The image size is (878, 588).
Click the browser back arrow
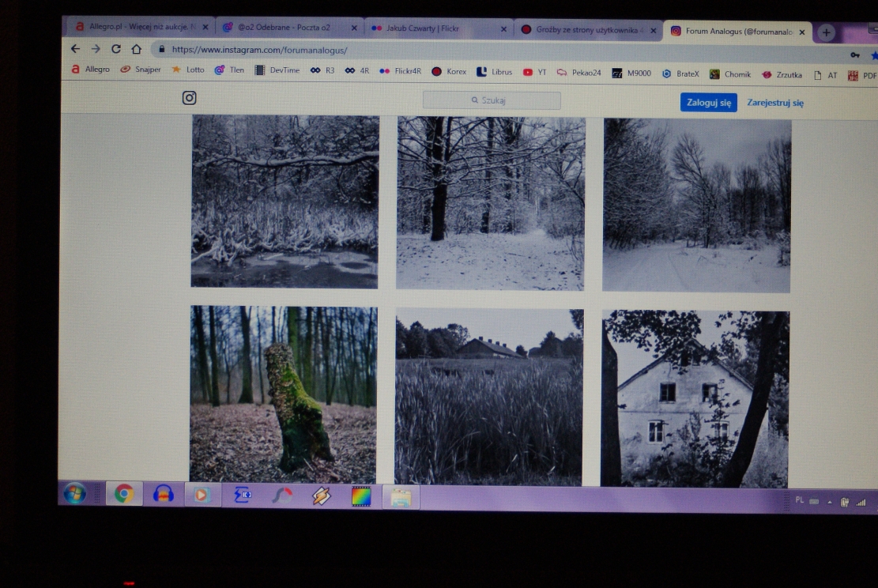click(x=76, y=49)
